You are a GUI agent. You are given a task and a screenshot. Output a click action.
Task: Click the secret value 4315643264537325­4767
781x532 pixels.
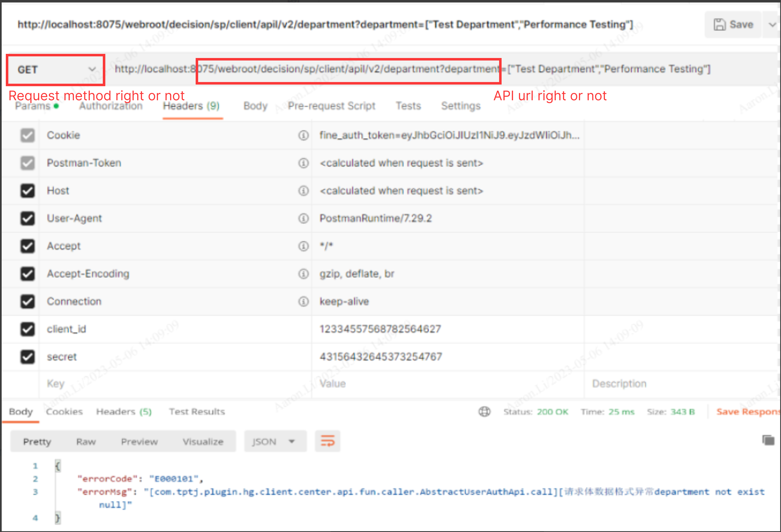pos(381,357)
